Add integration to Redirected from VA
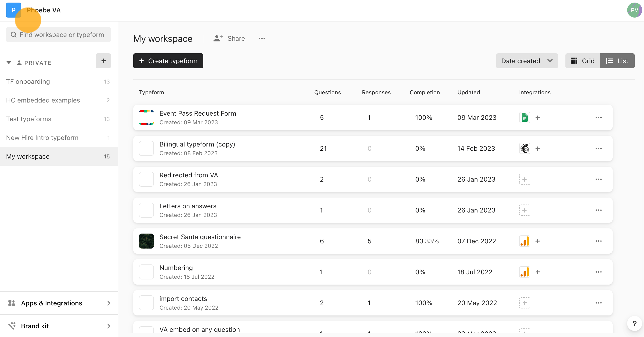 click(x=525, y=179)
